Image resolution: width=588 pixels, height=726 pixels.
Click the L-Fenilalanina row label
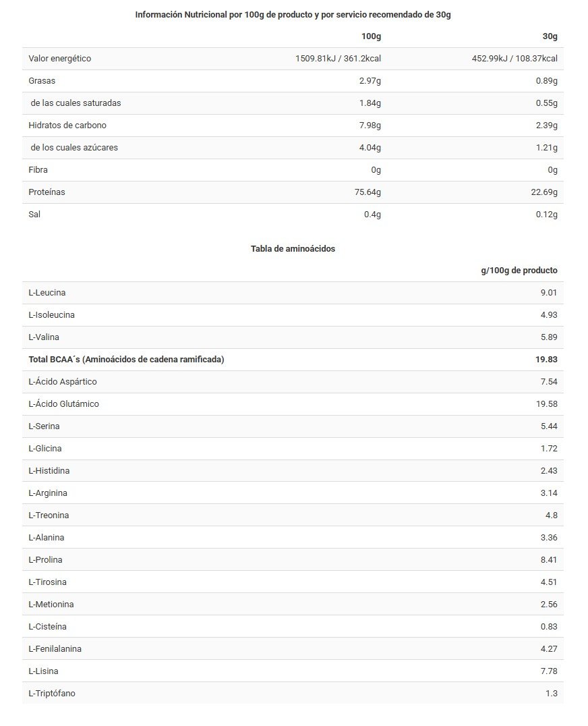point(55,649)
